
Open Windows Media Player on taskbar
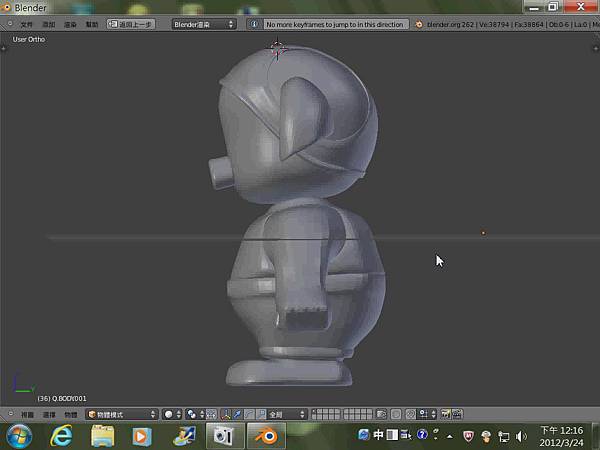(x=141, y=436)
